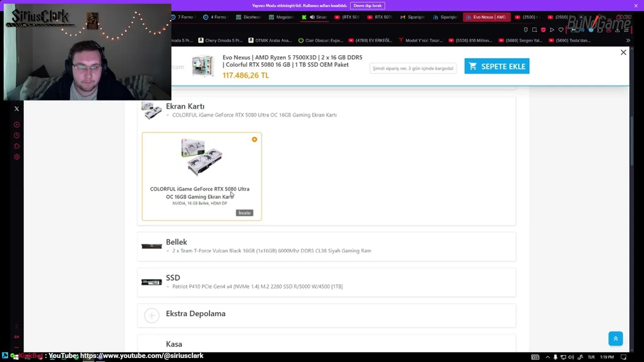Click the 117.486,26 TL price text
This screenshot has height=362, width=644.
246,75
